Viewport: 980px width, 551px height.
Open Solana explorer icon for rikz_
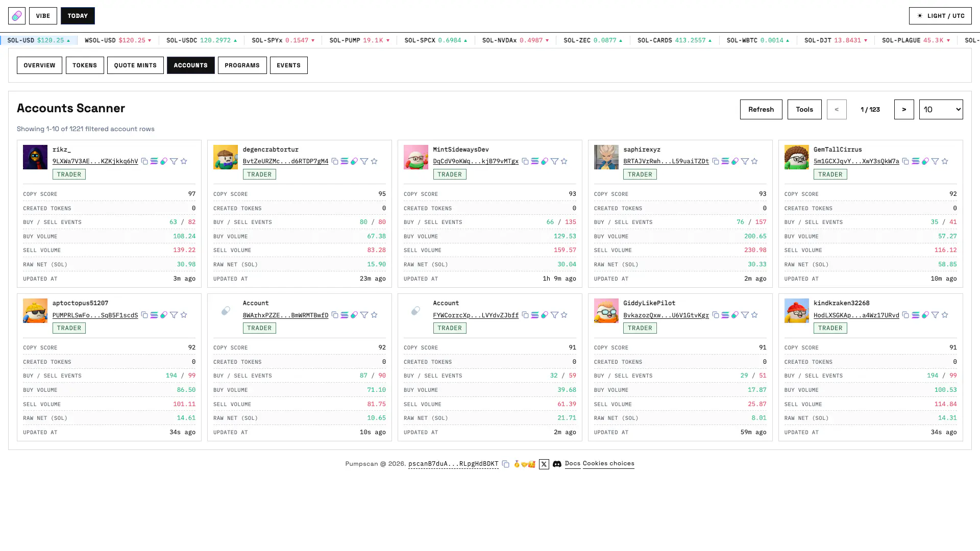[154, 161]
